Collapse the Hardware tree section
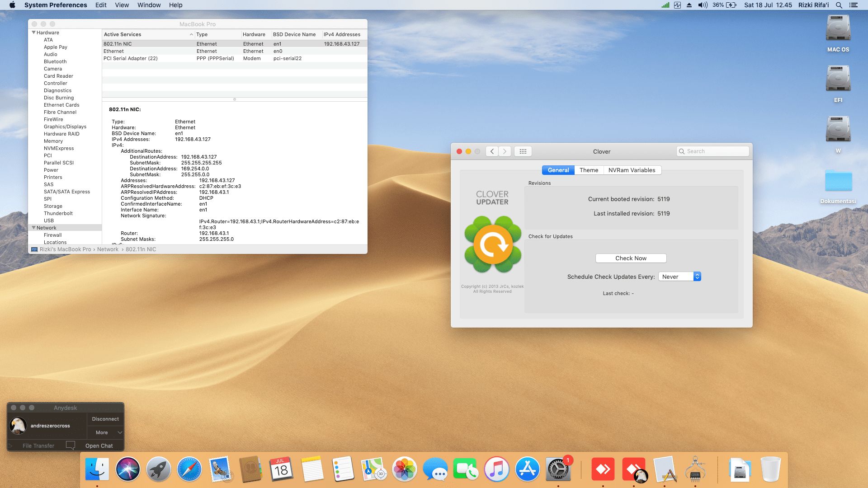868x488 pixels. pyautogui.click(x=33, y=33)
